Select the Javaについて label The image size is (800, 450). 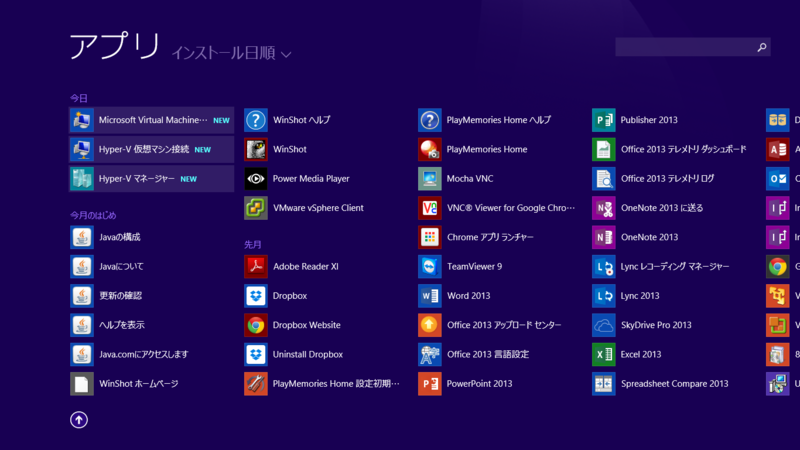coord(121,266)
